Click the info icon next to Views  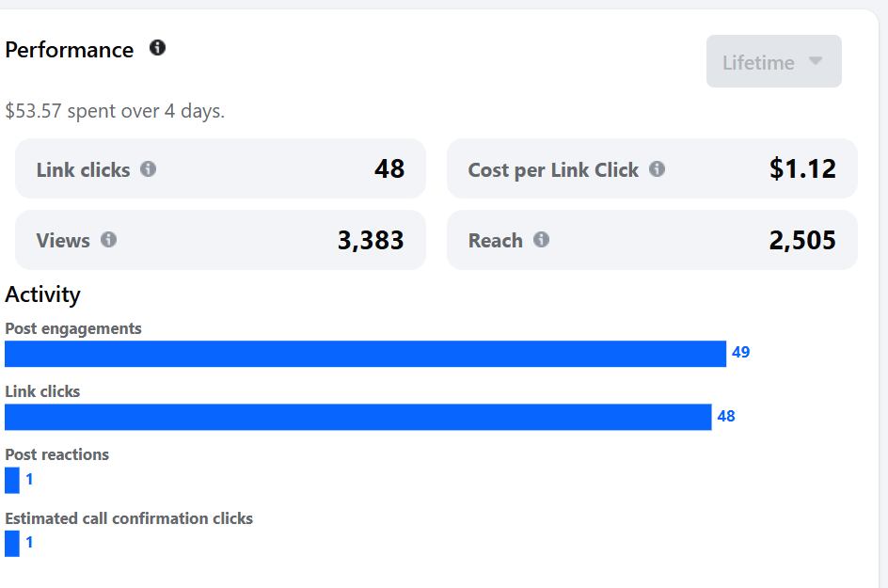(109, 240)
